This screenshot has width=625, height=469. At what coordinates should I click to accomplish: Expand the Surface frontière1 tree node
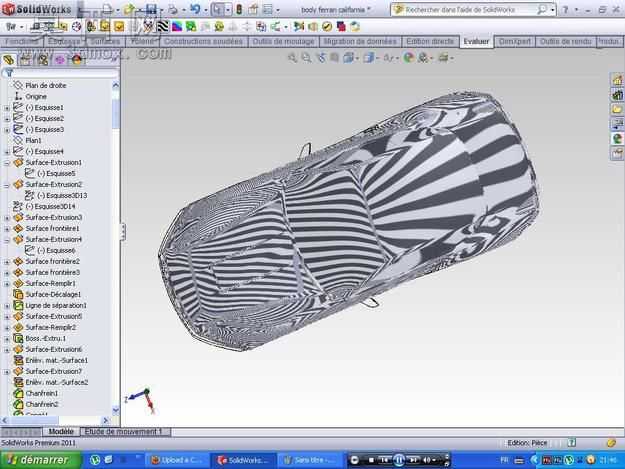[x=7, y=229]
